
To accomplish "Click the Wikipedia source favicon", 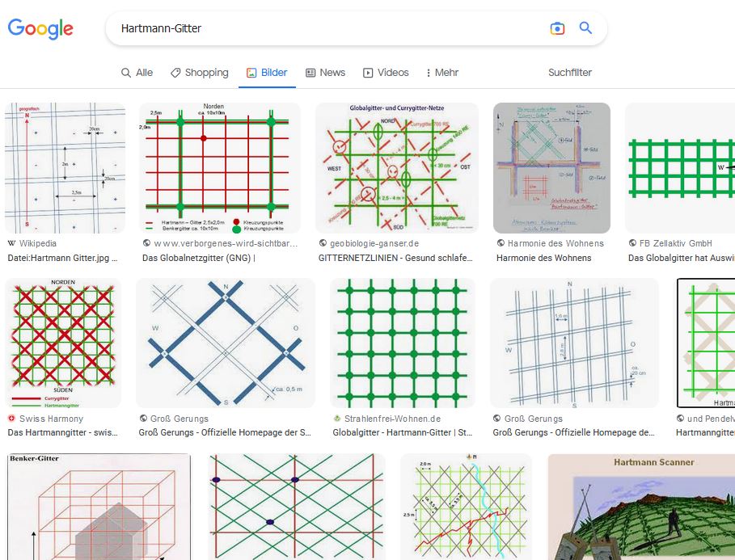I will (11, 243).
